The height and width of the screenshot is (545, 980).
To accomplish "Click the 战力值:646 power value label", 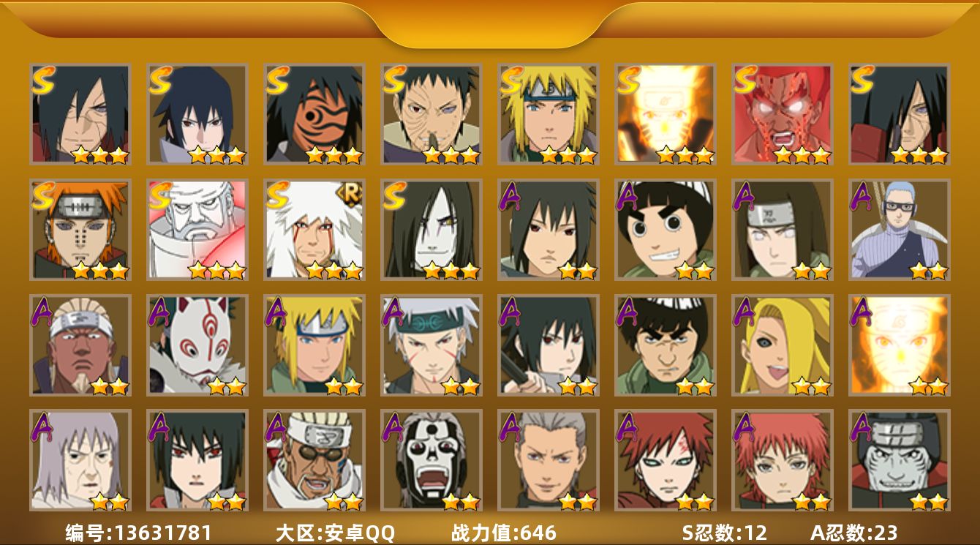I will coord(504,533).
